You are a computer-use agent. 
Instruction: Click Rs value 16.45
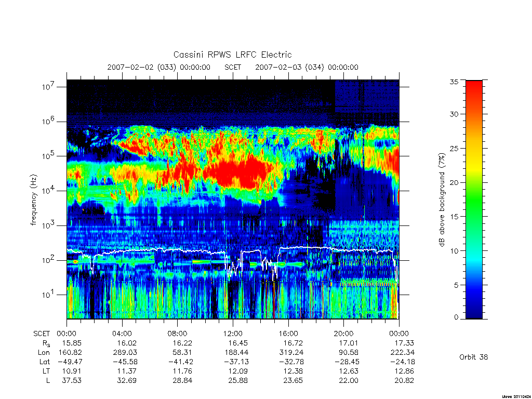(x=238, y=343)
